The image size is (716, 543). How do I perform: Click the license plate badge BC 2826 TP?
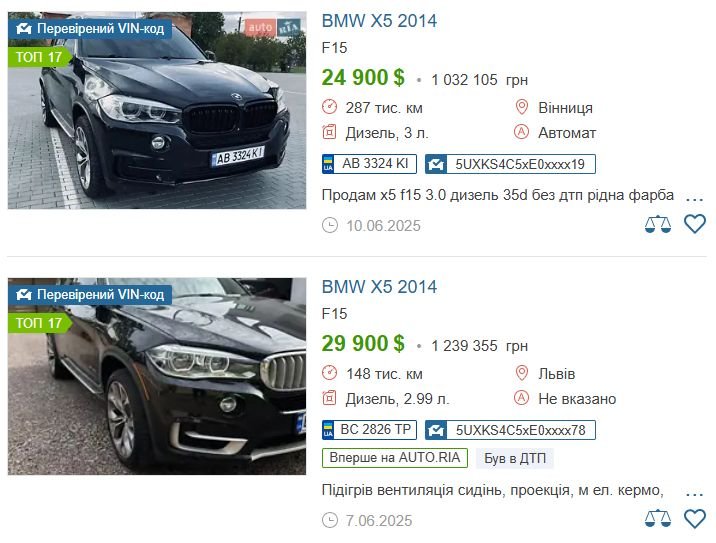pyautogui.click(x=369, y=430)
